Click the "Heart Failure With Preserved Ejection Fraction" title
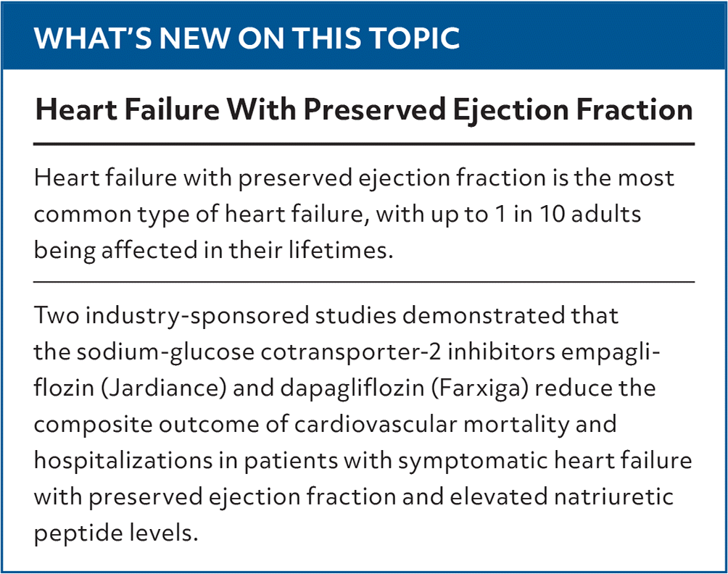The width and height of the screenshot is (728, 574). (364, 109)
